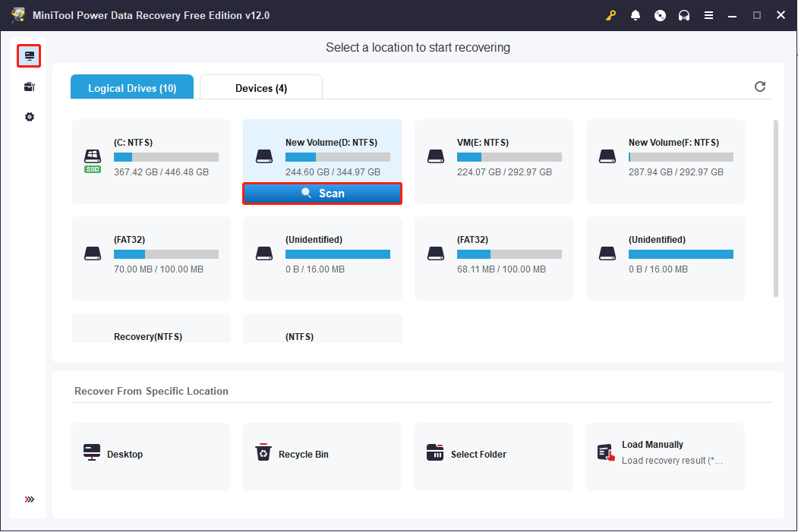Select the Data Recovery module in sidebar

point(29,55)
